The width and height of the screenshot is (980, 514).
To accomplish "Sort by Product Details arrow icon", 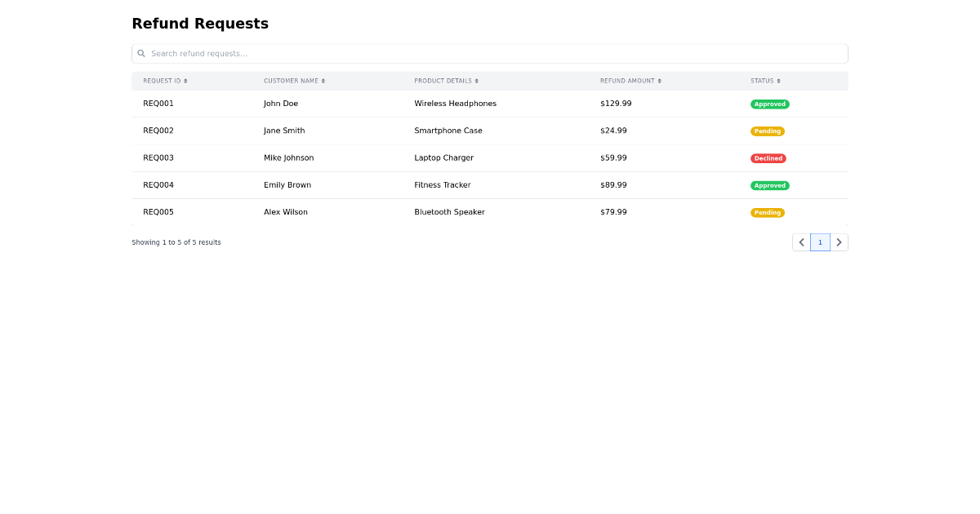I will click(x=477, y=81).
